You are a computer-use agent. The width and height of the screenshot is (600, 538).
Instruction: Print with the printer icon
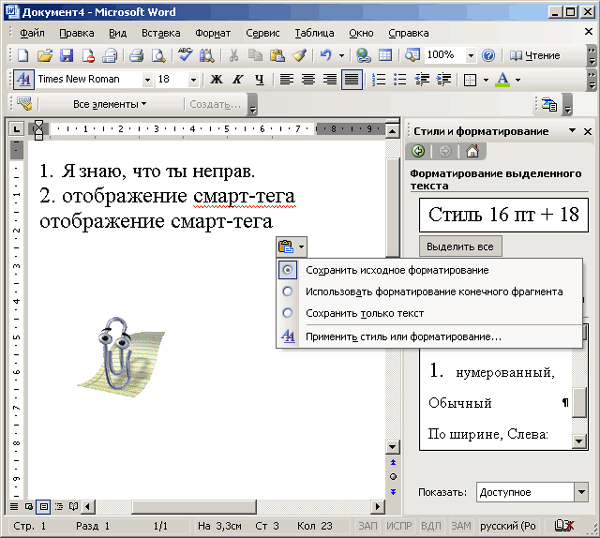[136, 56]
